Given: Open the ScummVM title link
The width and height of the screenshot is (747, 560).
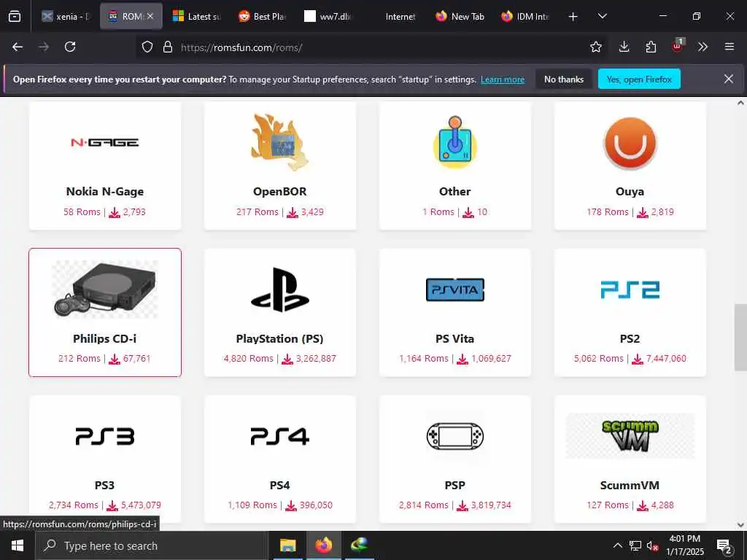Looking at the screenshot, I should 630,485.
